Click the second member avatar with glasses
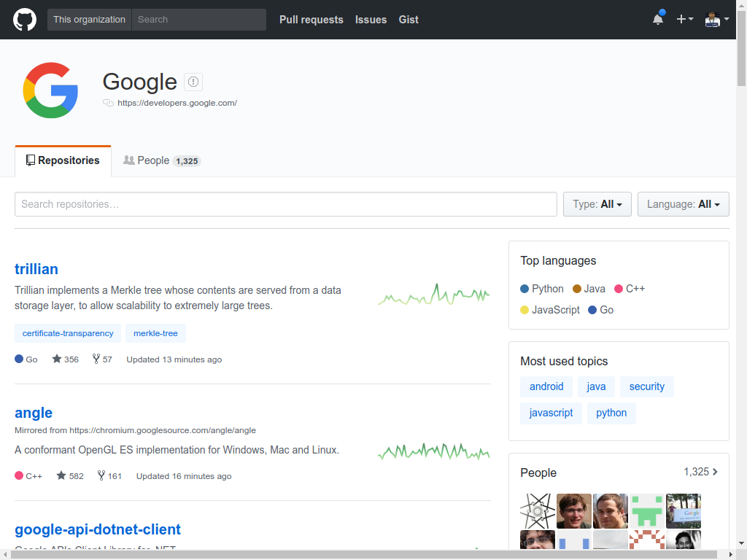747x560 pixels. click(x=574, y=511)
